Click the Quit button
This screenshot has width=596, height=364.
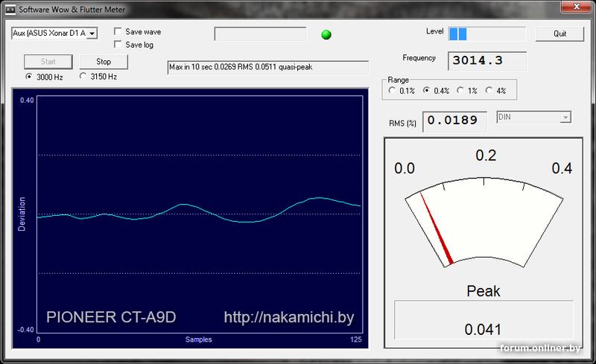tap(559, 34)
